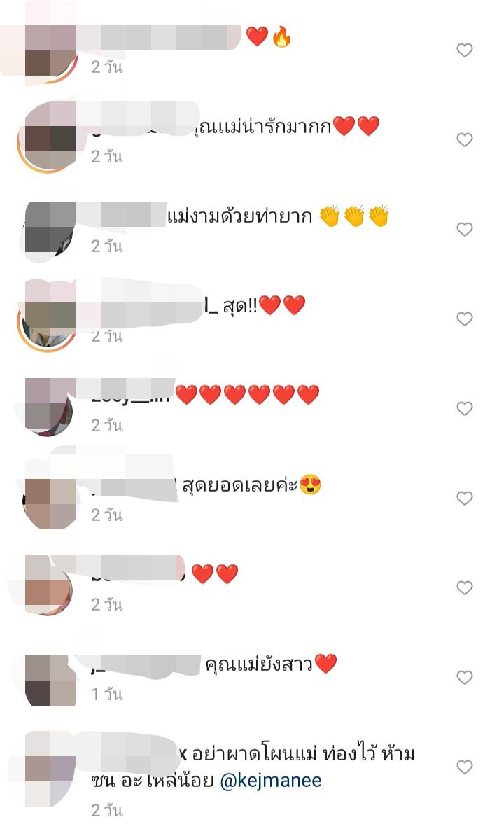Open story-ring avatar beside 'สุด!!' comment
The image size is (504, 829).
point(48,320)
